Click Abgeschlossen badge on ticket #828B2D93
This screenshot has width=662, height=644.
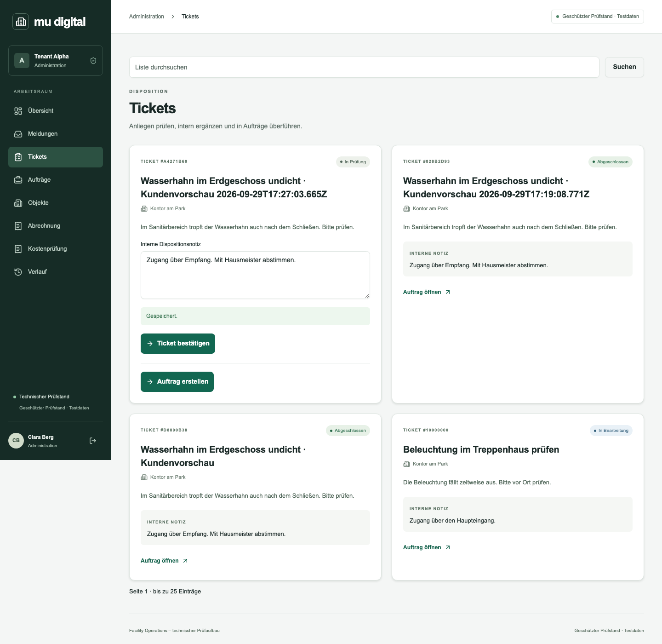point(611,162)
